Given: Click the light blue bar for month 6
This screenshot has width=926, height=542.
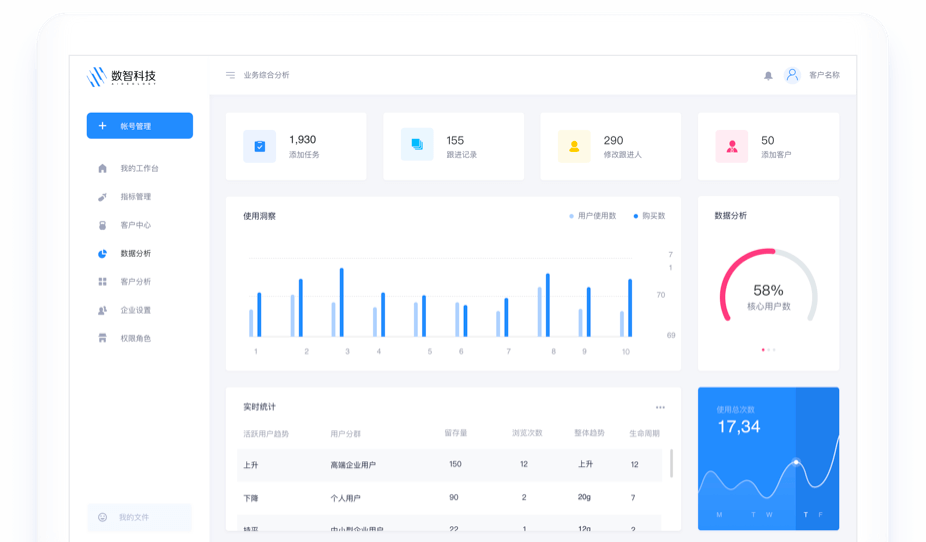Looking at the screenshot, I should [457, 319].
